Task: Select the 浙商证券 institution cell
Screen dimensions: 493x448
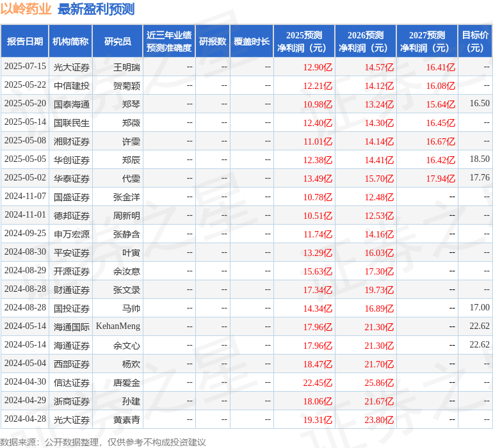Action: 70,401
